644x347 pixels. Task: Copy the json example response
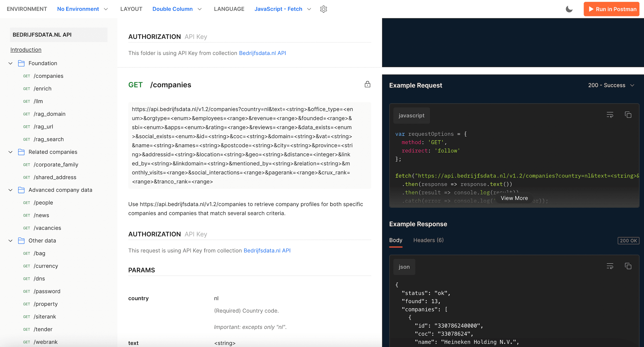pyautogui.click(x=628, y=266)
